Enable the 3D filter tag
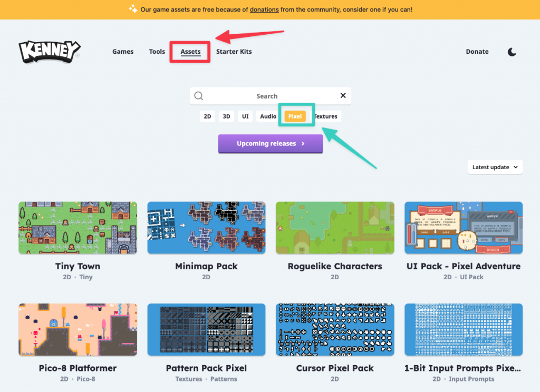Image resolution: width=540 pixels, height=392 pixels. (226, 116)
